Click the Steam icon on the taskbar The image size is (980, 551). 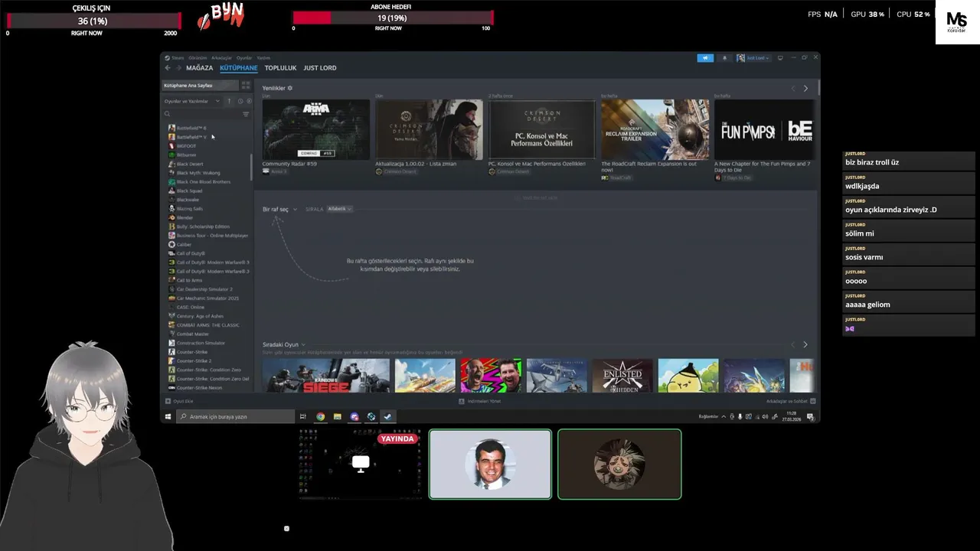[387, 416]
